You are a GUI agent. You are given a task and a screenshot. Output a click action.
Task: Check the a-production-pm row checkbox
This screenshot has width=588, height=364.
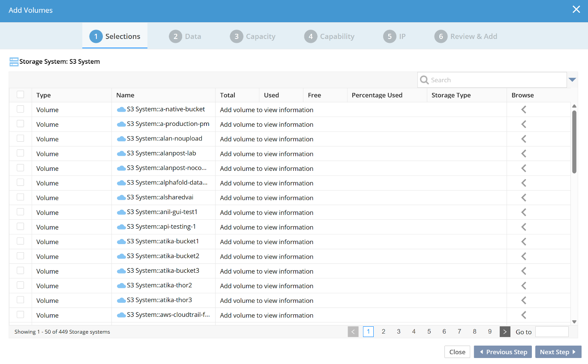[20, 124]
